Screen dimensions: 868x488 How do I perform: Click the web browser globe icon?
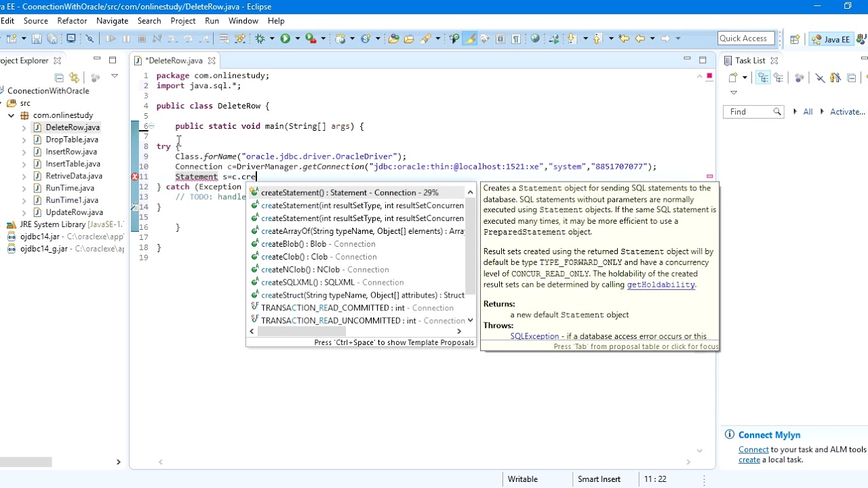pyautogui.click(x=535, y=39)
